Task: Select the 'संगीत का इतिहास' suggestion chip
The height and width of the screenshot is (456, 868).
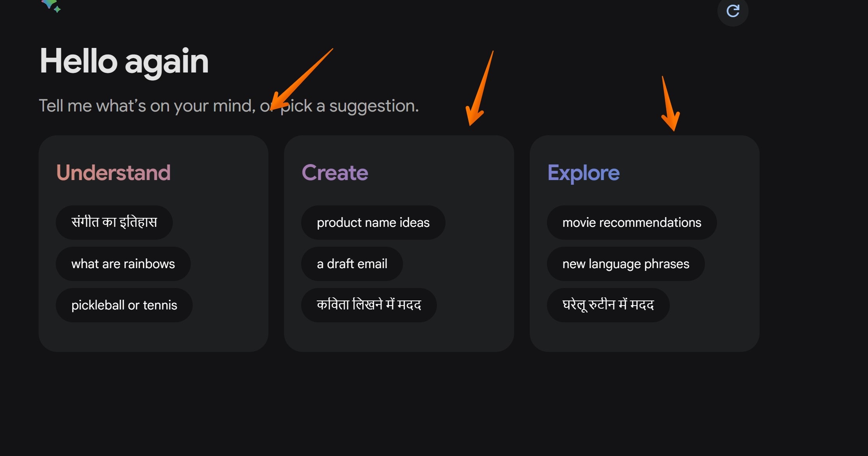Action: (x=114, y=222)
